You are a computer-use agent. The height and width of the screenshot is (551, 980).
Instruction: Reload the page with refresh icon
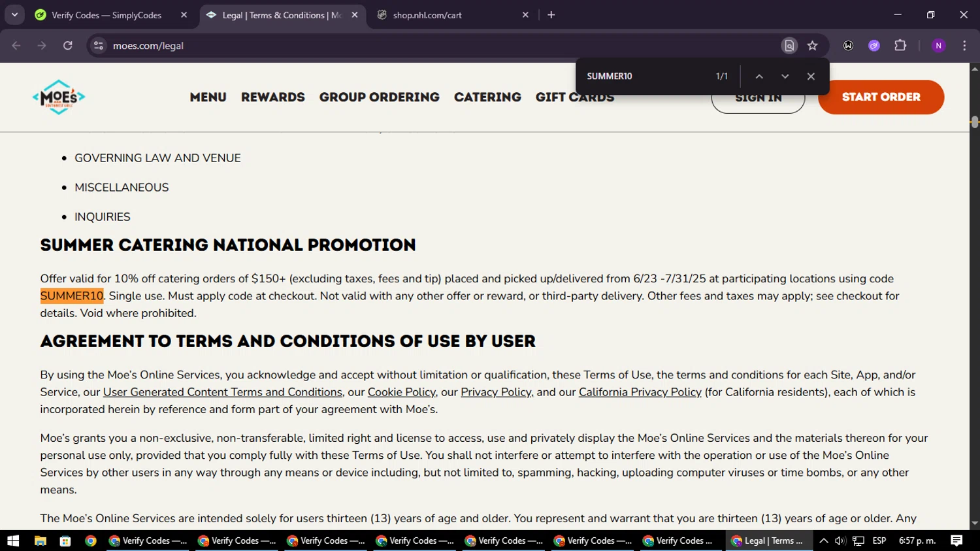tap(68, 46)
